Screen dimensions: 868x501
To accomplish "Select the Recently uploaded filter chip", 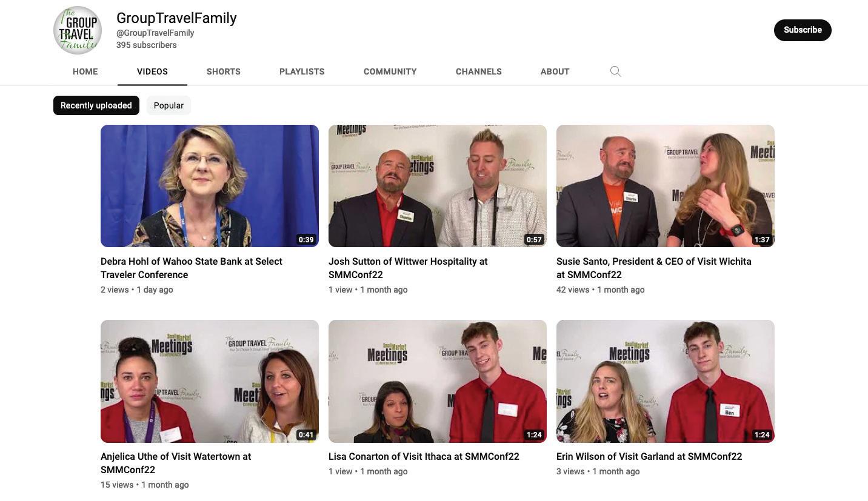I will (96, 105).
